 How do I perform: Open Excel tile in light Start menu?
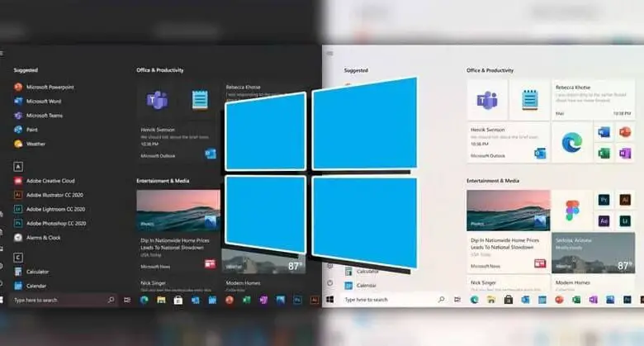click(x=604, y=154)
